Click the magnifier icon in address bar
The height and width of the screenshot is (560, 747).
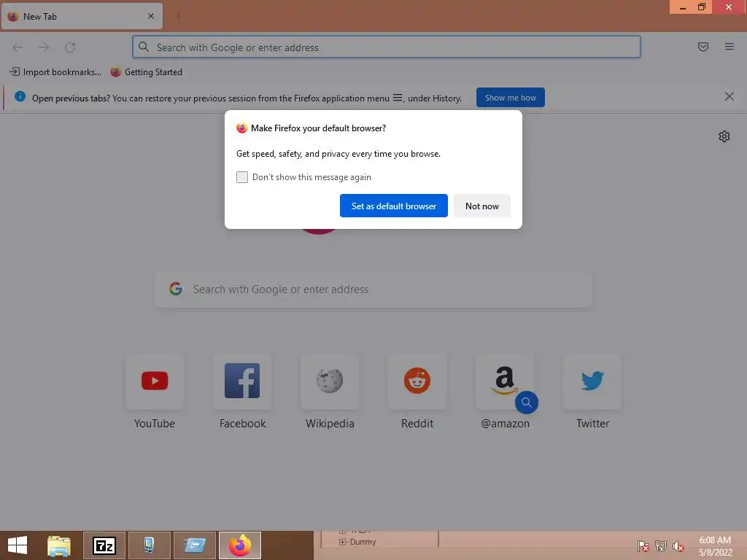point(144,47)
